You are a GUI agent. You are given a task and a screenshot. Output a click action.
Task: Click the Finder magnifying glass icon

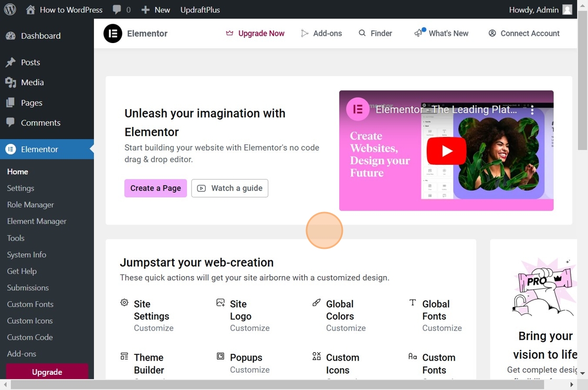pos(362,33)
